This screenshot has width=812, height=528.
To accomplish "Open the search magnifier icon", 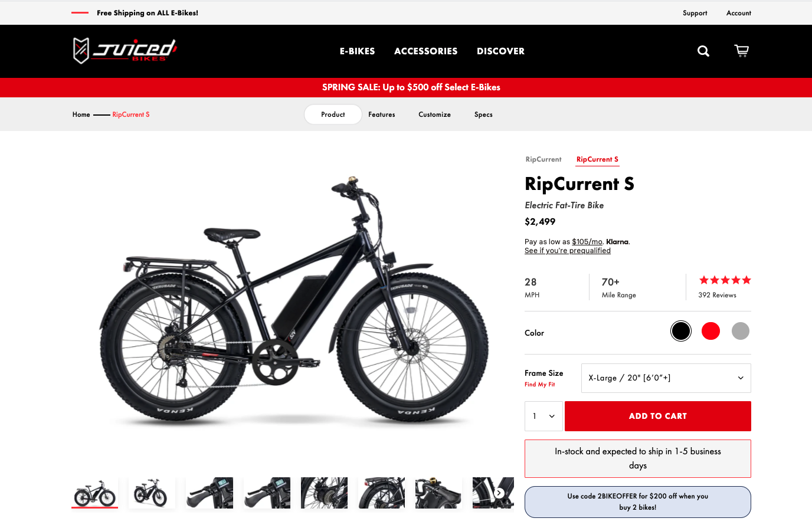I will coord(703,51).
